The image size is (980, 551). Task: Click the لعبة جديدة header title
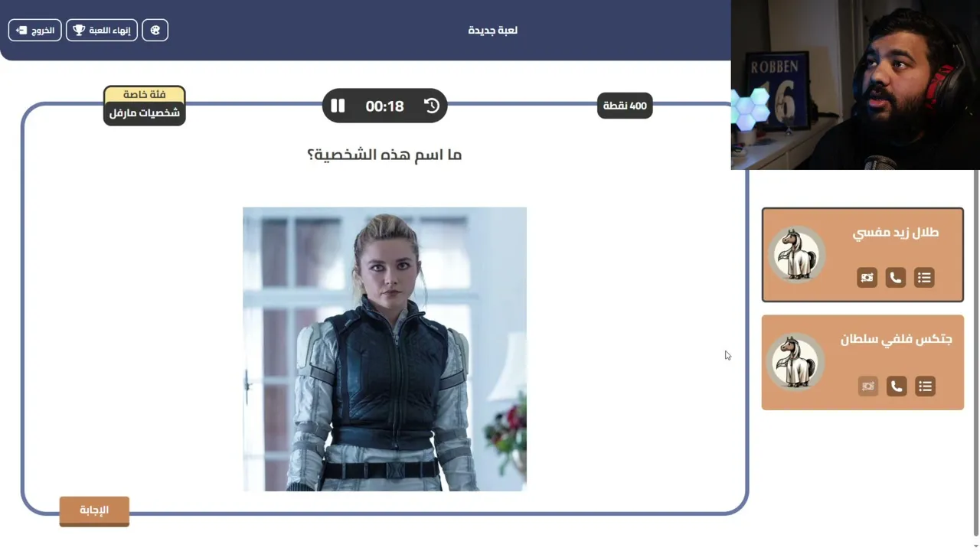point(493,30)
